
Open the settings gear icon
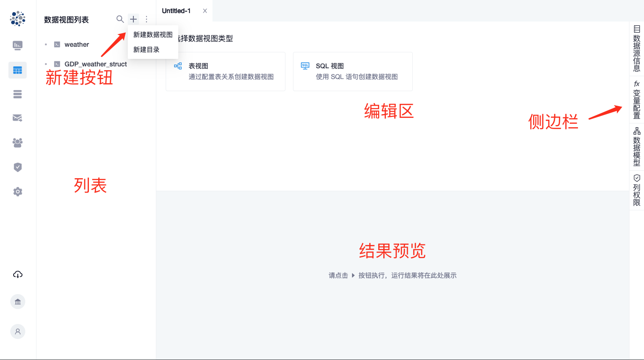tap(18, 192)
